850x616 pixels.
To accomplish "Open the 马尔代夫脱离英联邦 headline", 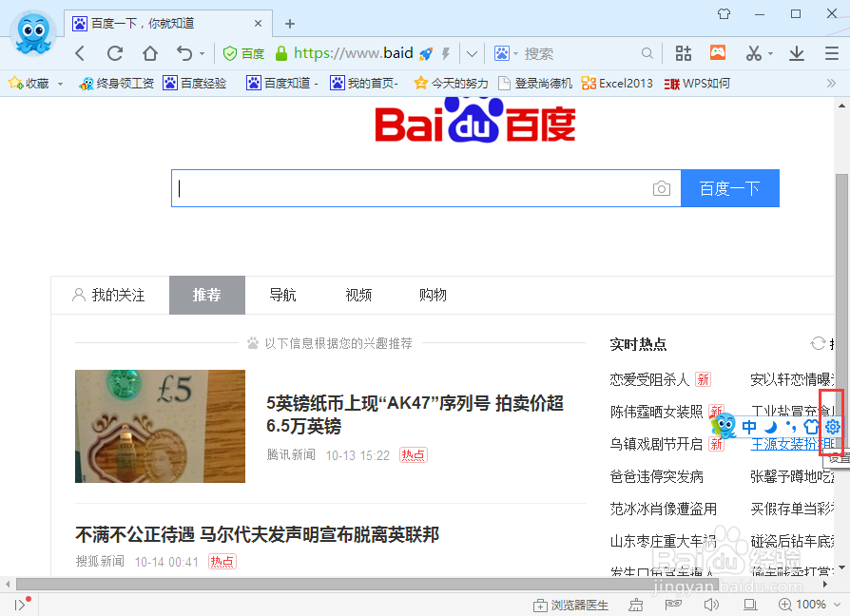I will pos(257,535).
